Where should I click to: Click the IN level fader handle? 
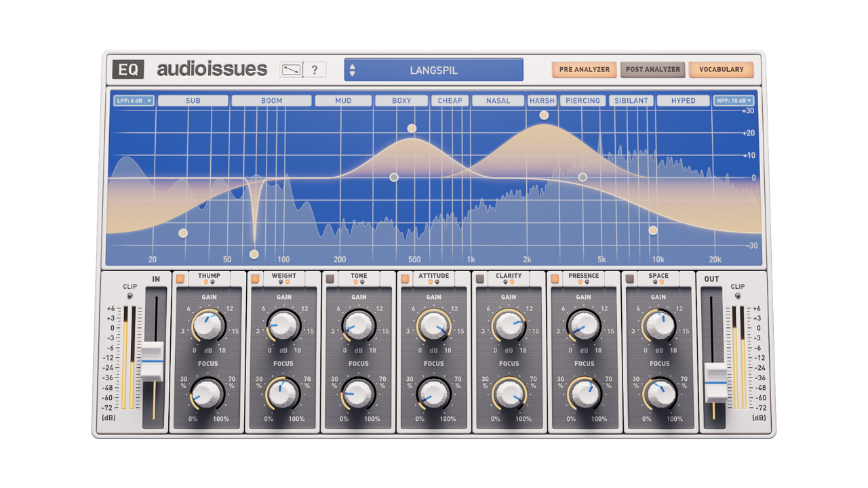pos(153,362)
